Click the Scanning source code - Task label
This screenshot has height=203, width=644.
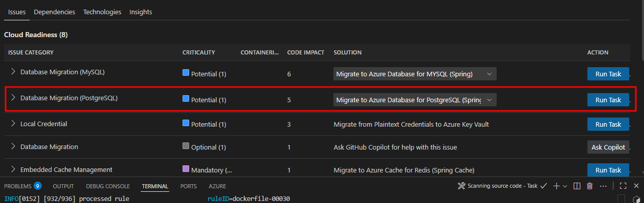click(502, 186)
